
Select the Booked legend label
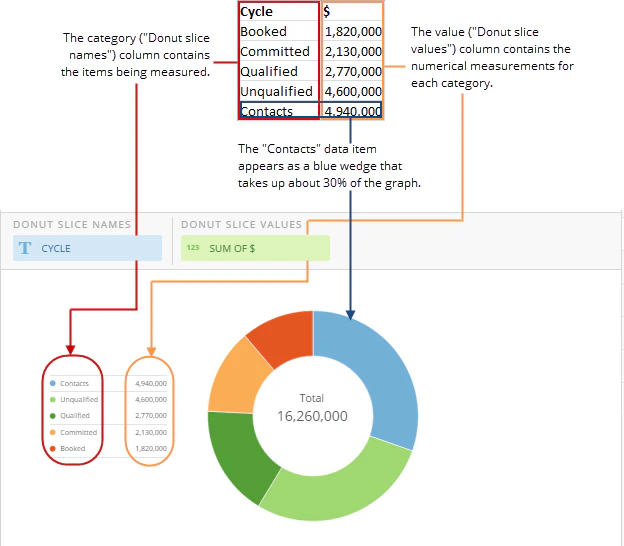73,448
